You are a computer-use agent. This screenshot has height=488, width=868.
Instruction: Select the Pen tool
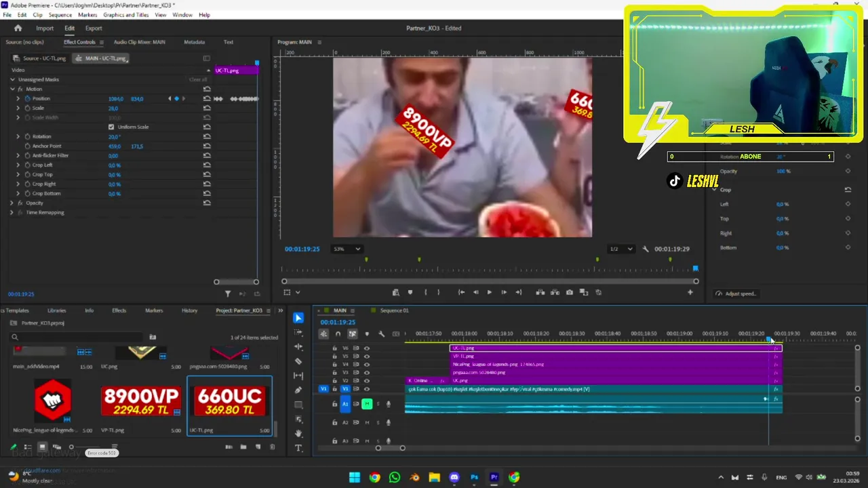[x=298, y=390]
